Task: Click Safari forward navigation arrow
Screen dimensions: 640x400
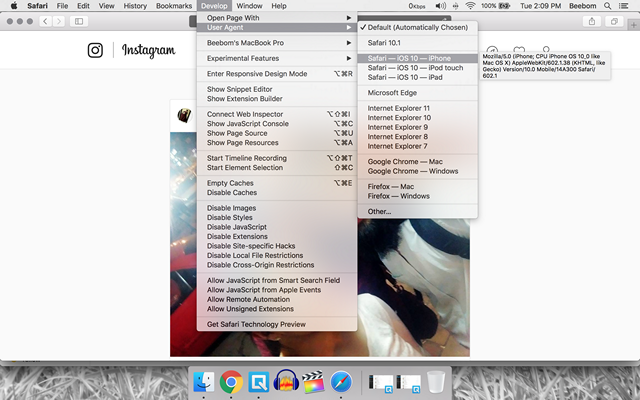Action: 59,21
